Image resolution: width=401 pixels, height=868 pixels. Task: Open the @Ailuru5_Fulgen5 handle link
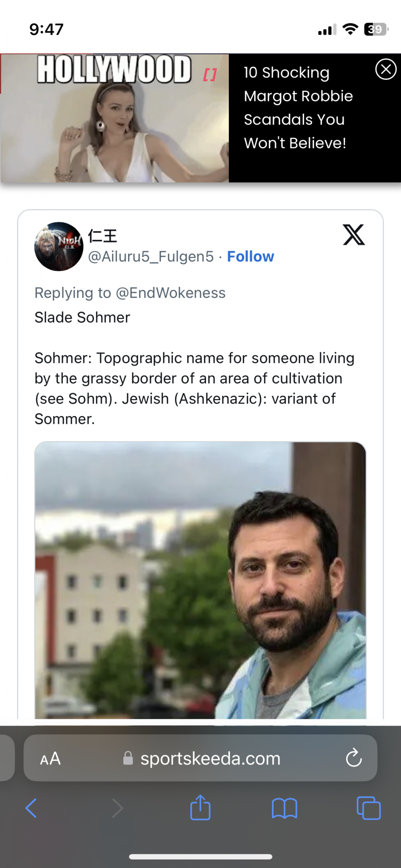coord(150,256)
